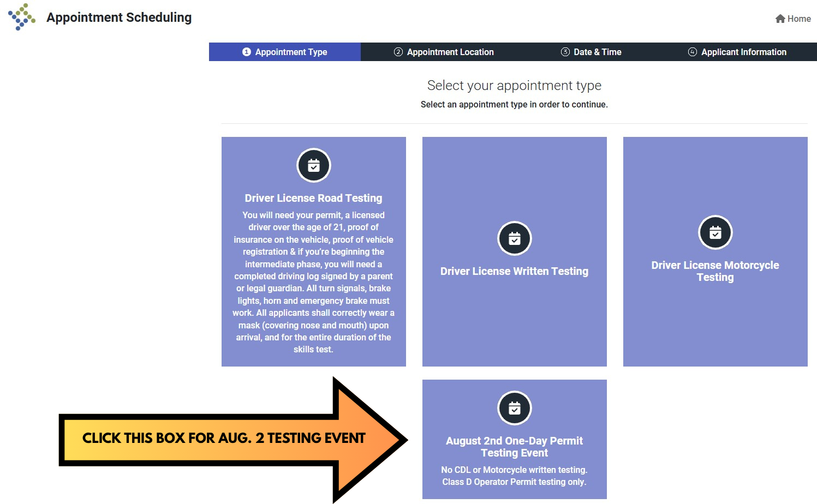Click the step 2 circled number icon

[398, 52]
